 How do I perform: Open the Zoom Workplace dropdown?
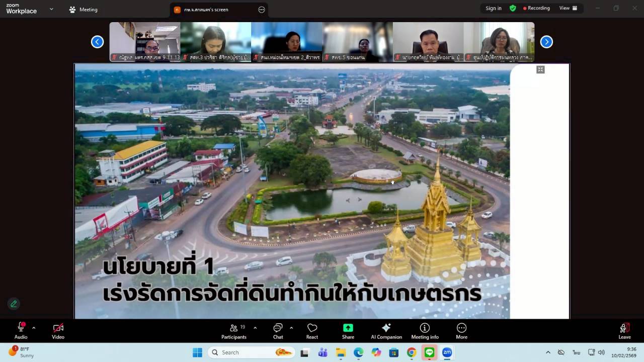click(51, 9)
